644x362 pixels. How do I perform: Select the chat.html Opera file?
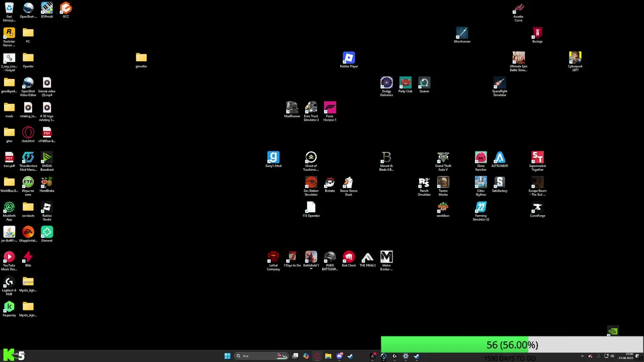tap(28, 135)
